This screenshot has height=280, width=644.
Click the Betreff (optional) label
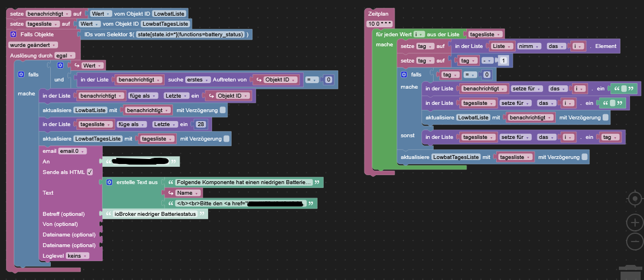(x=64, y=214)
